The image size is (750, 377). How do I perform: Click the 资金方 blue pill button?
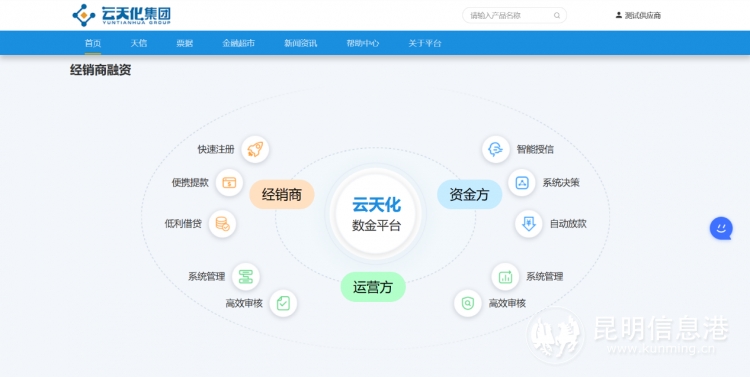tap(469, 194)
